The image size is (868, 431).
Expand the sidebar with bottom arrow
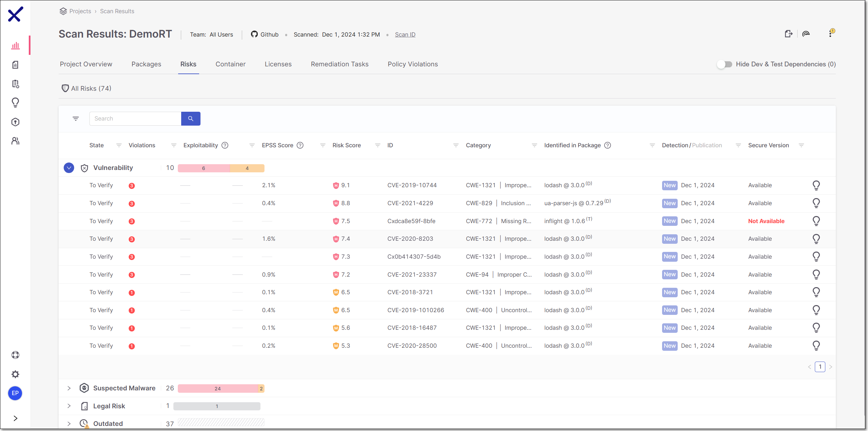click(16, 418)
